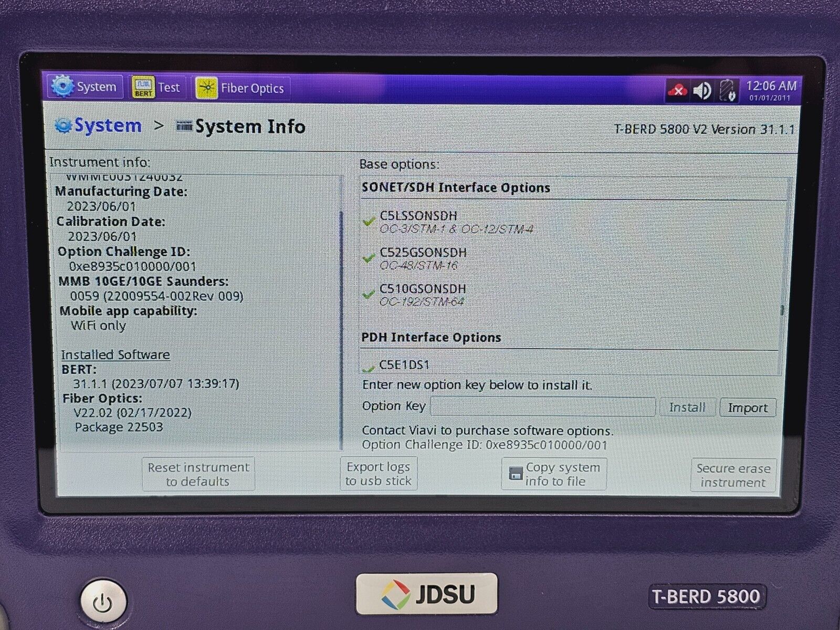Click the C510GSONSDH option checkmark
The height and width of the screenshot is (630, 840).
[369, 295]
